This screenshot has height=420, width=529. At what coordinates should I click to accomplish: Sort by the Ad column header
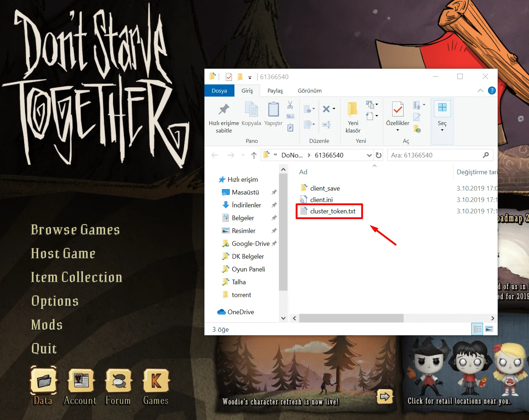pos(303,172)
